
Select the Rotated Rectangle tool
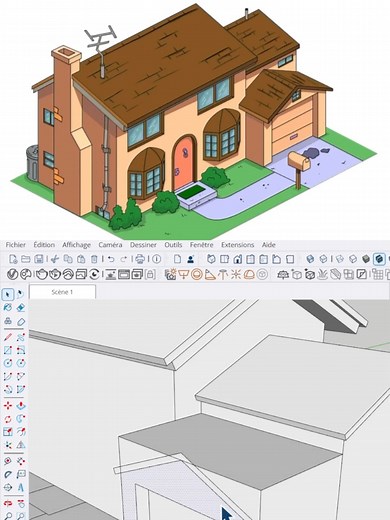coord(21,350)
